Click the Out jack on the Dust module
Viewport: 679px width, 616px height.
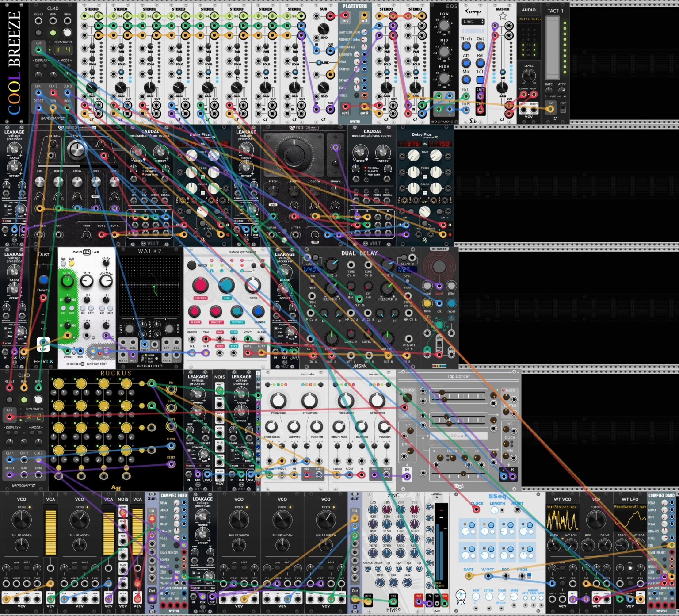tap(43, 343)
